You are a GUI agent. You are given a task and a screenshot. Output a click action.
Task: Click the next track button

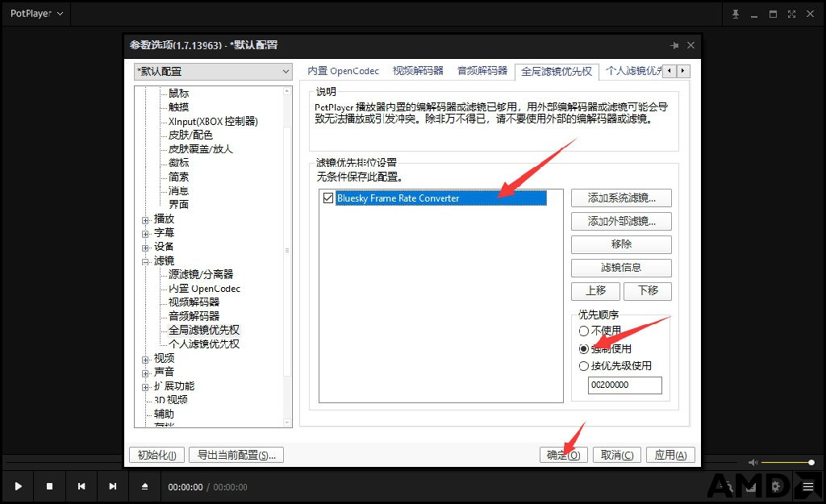point(113,486)
